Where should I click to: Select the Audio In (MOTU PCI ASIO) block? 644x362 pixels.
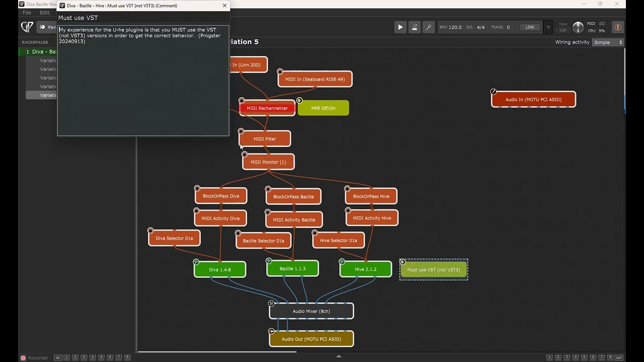(533, 100)
